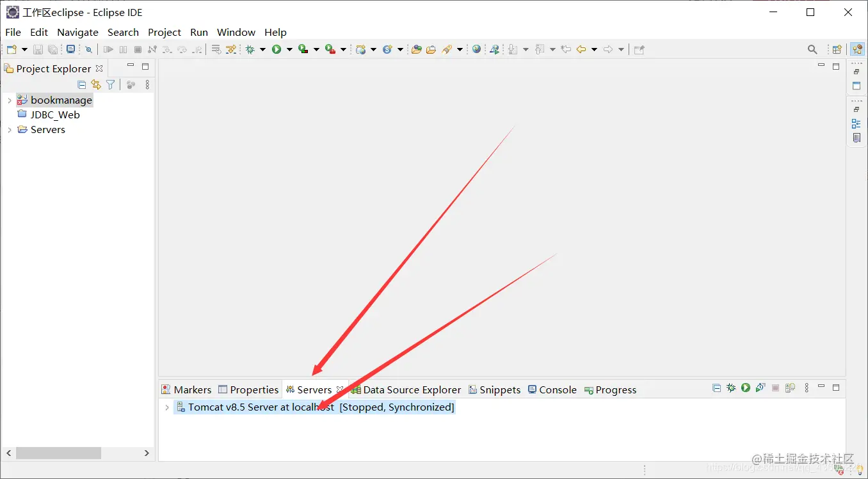Start the server in debug mode

pos(731,388)
